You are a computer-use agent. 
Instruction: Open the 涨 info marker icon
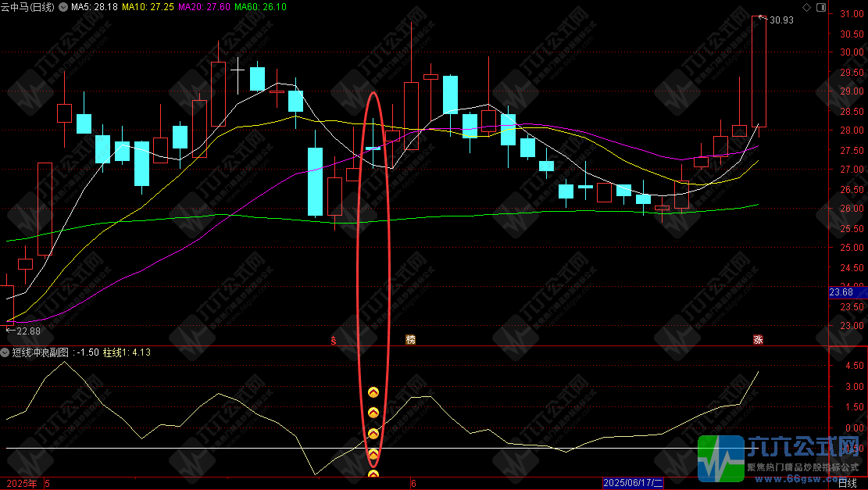[x=757, y=339]
